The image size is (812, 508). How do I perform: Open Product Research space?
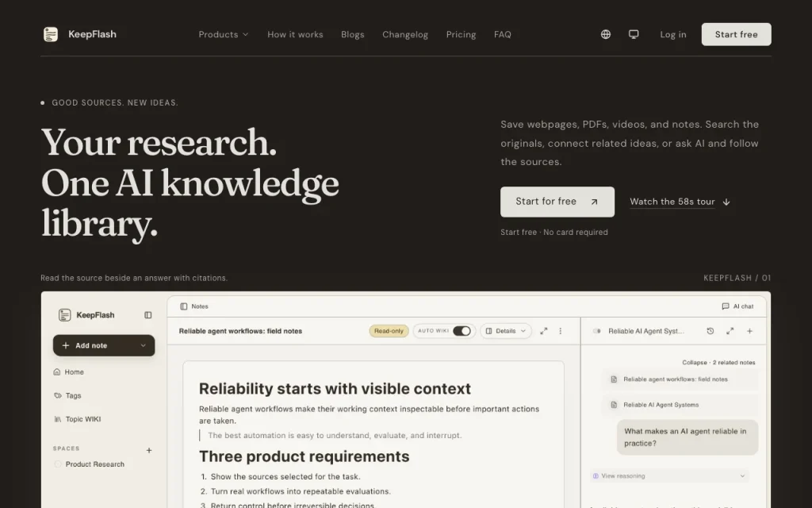[x=95, y=464]
